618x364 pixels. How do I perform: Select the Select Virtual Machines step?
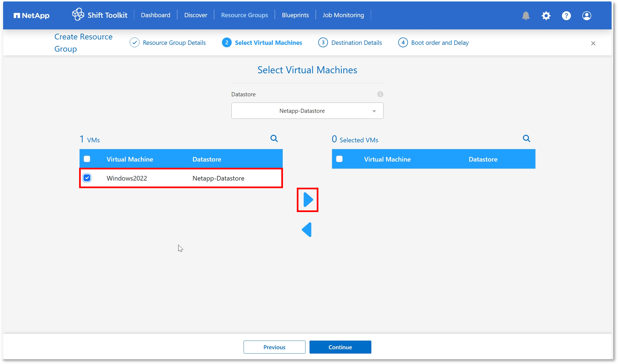(268, 43)
